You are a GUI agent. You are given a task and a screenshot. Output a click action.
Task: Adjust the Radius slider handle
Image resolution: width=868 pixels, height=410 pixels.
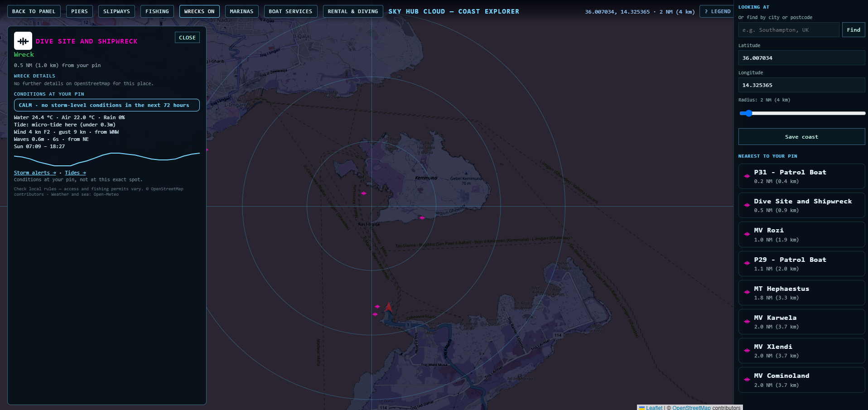[x=748, y=113]
